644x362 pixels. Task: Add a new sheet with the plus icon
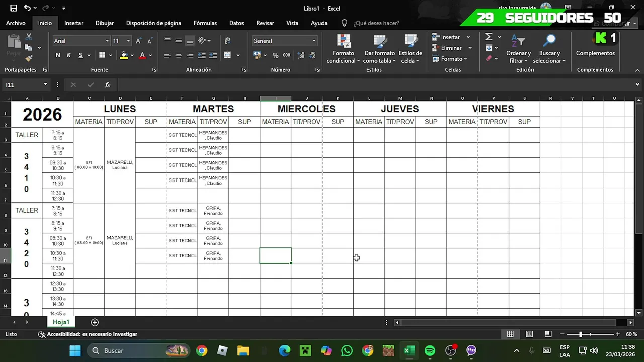pos(95,322)
